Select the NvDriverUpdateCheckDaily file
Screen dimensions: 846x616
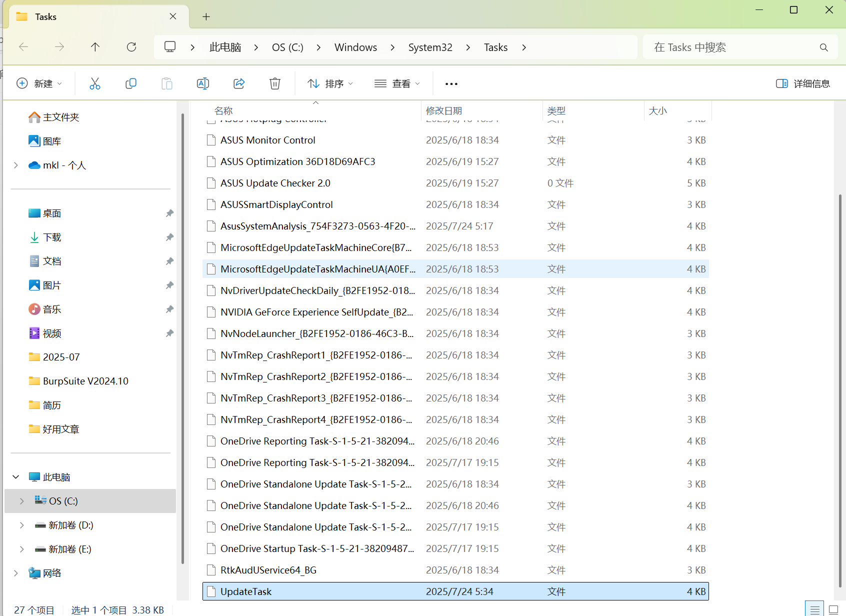(x=455, y=290)
